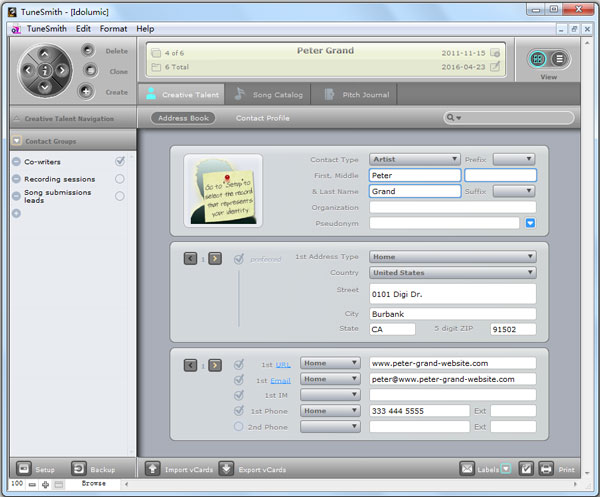Open the Format menu

click(113, 29)
